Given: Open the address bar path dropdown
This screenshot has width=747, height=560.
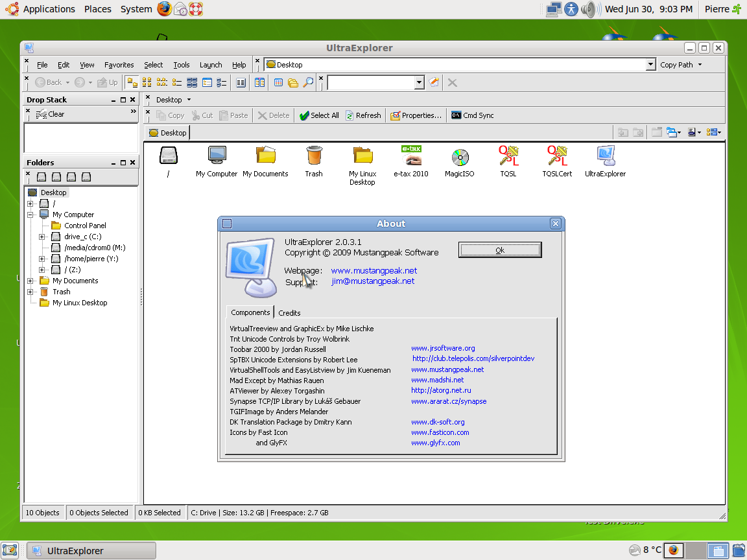Looking at the screenshot, I should click(650, 65).
